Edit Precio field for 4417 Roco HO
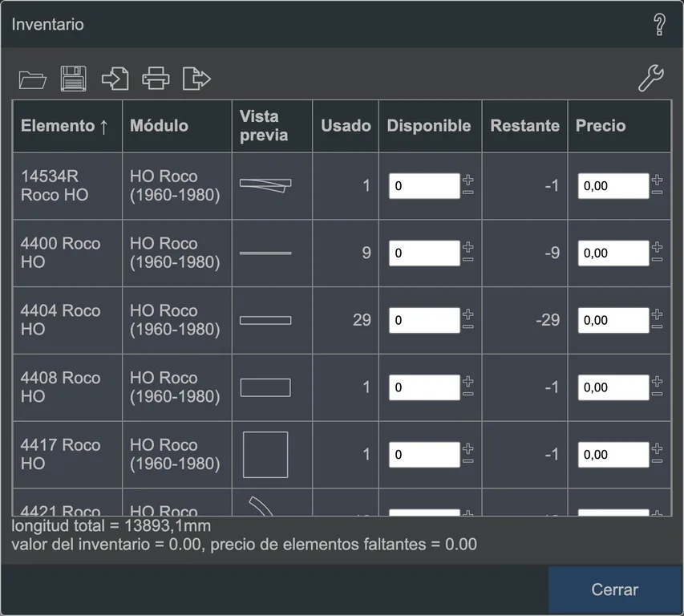The image size is (684, 616). 613,455
